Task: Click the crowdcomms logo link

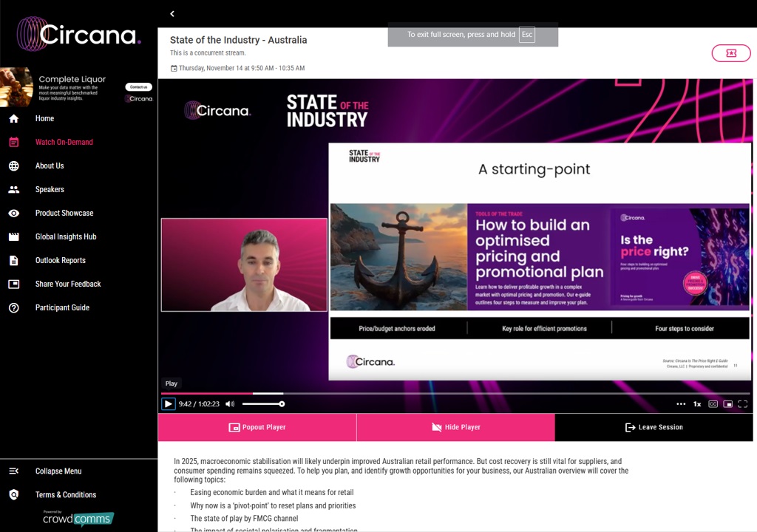Action: (x=78, y=518)
